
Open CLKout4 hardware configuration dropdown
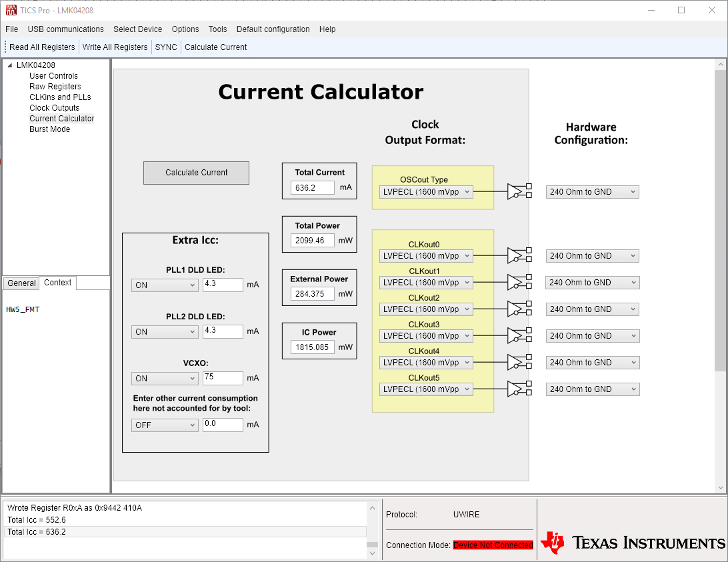click(x=593, y=363)
